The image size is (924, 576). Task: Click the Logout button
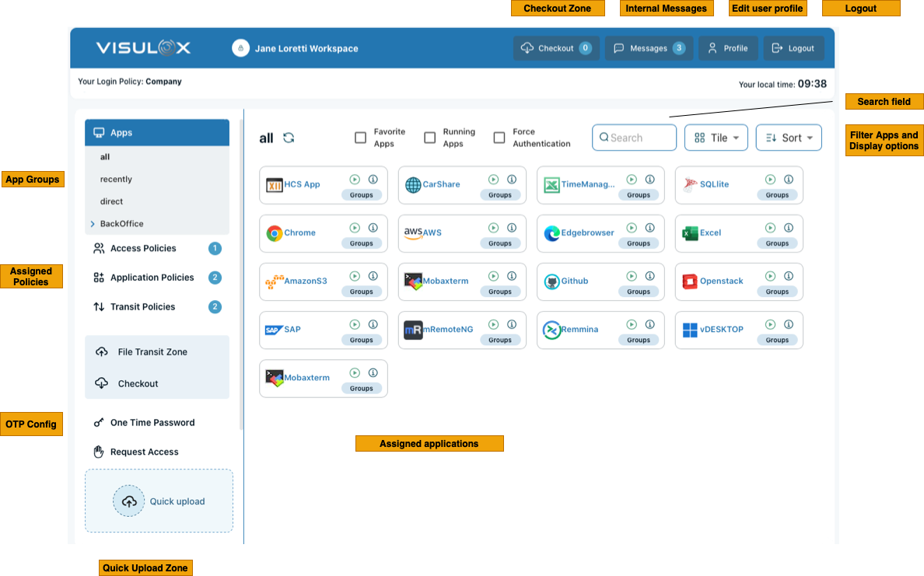coord(793,48)
